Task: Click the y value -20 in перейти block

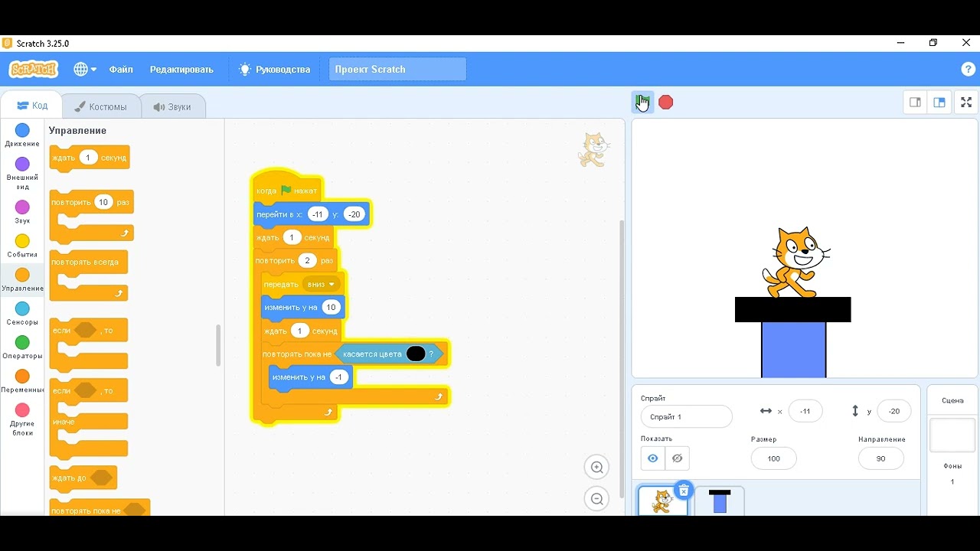Action: point(354,214)
